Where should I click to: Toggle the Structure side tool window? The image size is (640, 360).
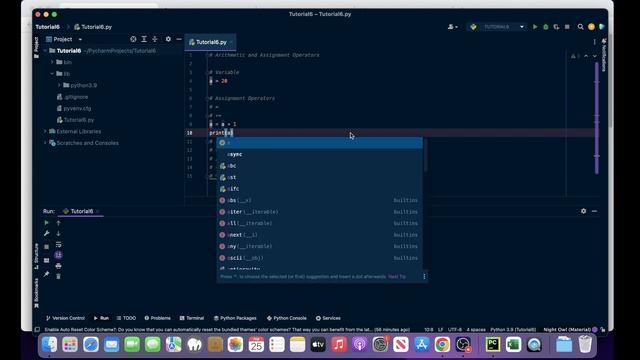(36, 256)
